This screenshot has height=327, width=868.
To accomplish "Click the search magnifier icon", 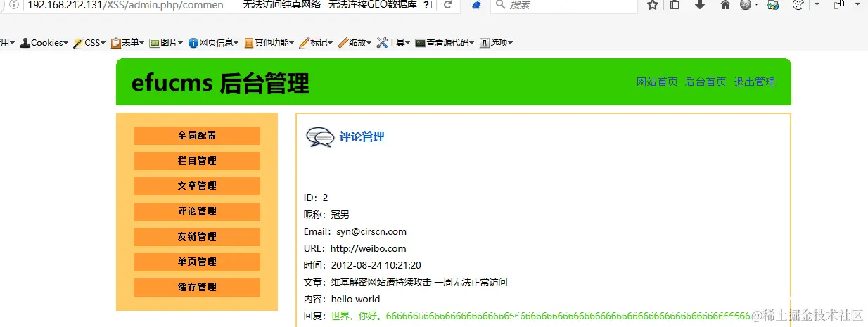I will 499,5.
